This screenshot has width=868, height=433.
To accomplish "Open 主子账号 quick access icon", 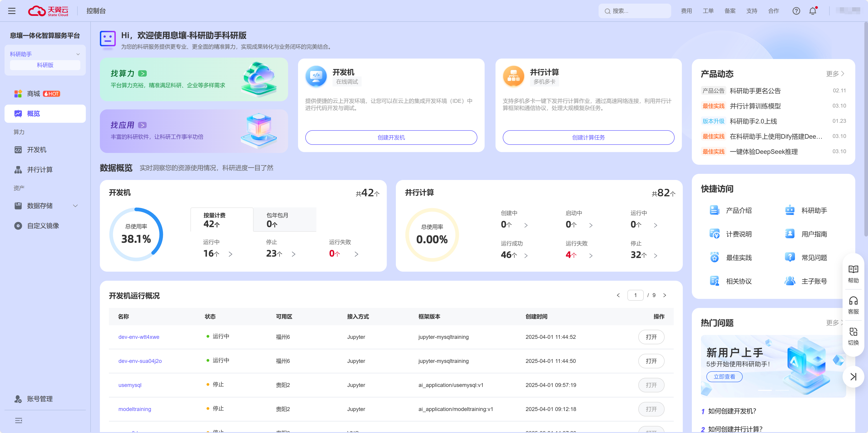I will pos(789,281).
